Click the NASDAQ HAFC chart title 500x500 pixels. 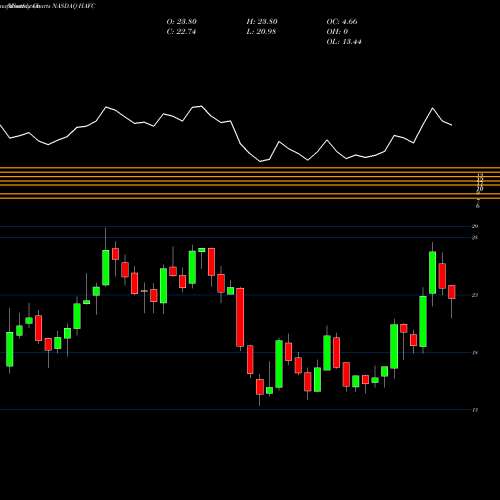[73, 6]
